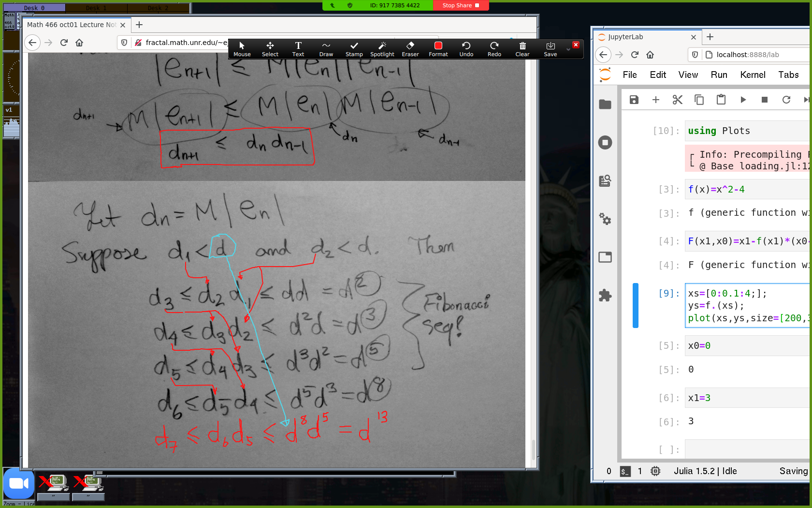This screenshot has width=812, height=508.
Task: Pick the Stamp annotation tool
Action: tap(354, 49)
